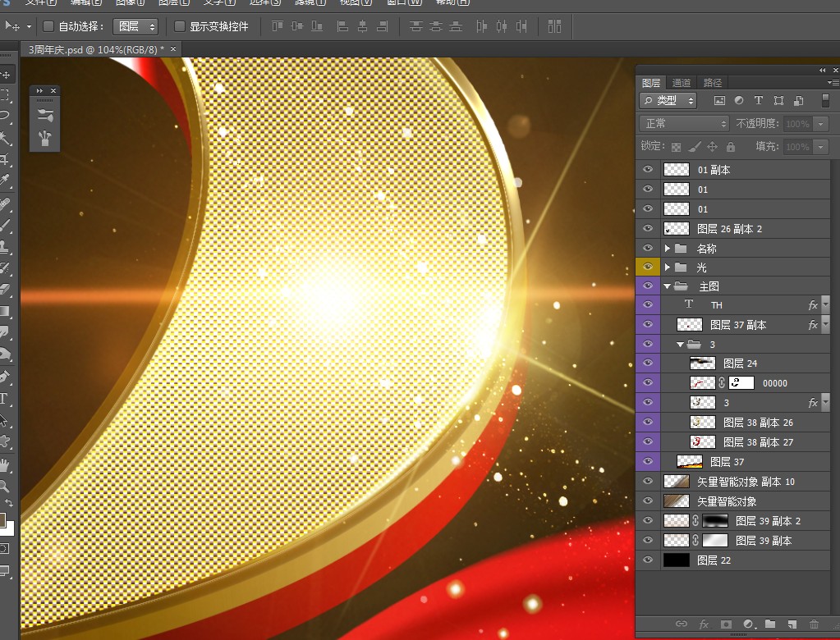The width and height of the screenshot is (840, 640).
Task: Align top edges in options bar
Action: tap(277, 25)
